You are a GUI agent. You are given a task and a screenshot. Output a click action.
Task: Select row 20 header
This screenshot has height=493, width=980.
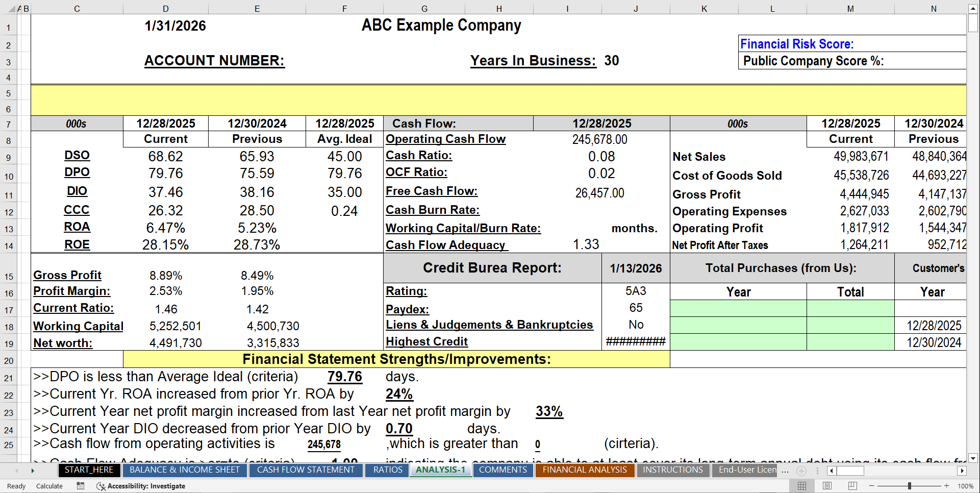tap(8, 360)
